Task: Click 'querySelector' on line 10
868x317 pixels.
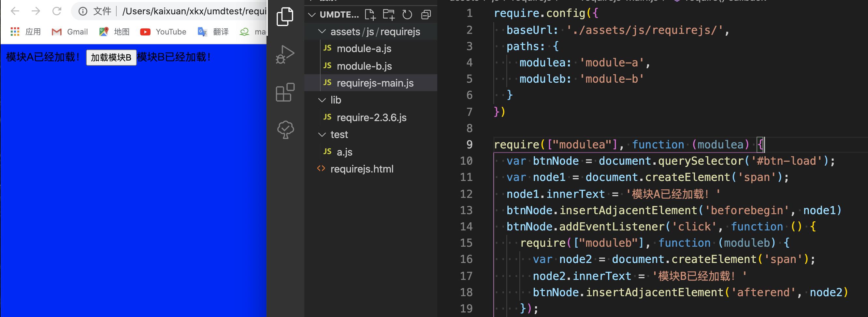Action: (701, 161)
